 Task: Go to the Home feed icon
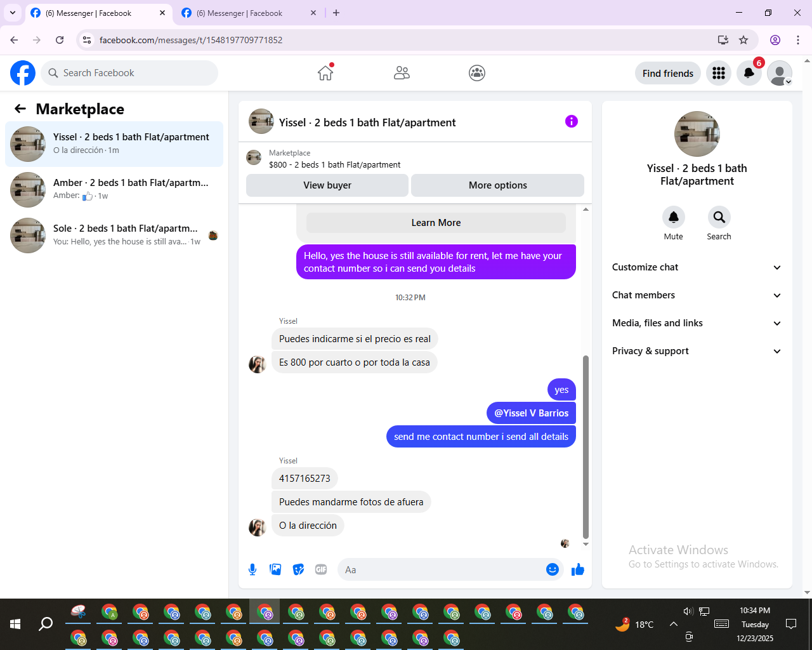click(325, 73)
